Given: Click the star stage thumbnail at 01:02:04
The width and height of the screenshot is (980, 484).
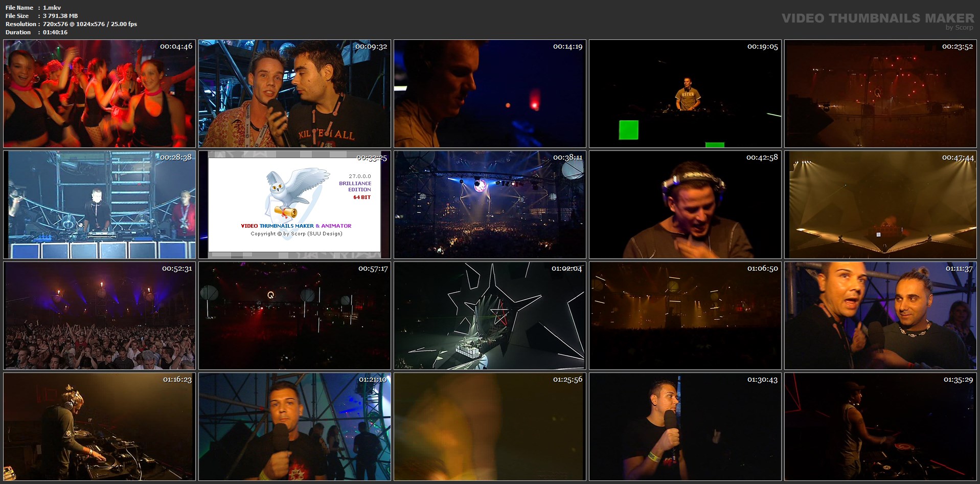Looking at the screenshot, I should coord(490,316).
